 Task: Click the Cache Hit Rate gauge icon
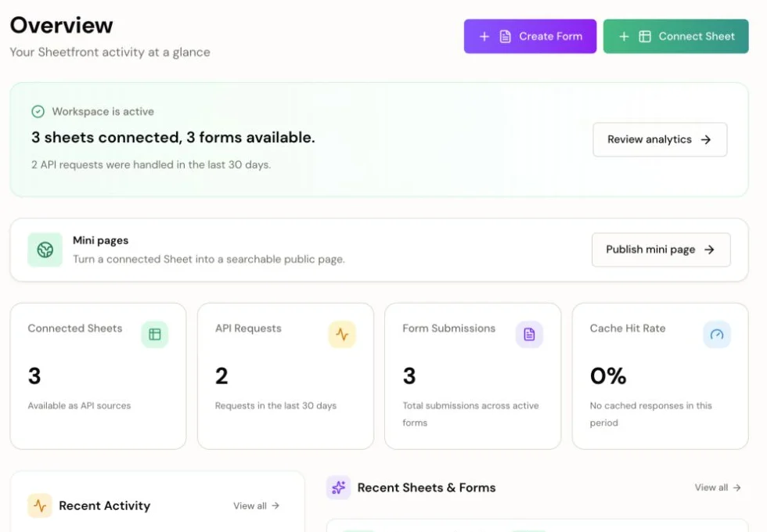click(717, 335)
